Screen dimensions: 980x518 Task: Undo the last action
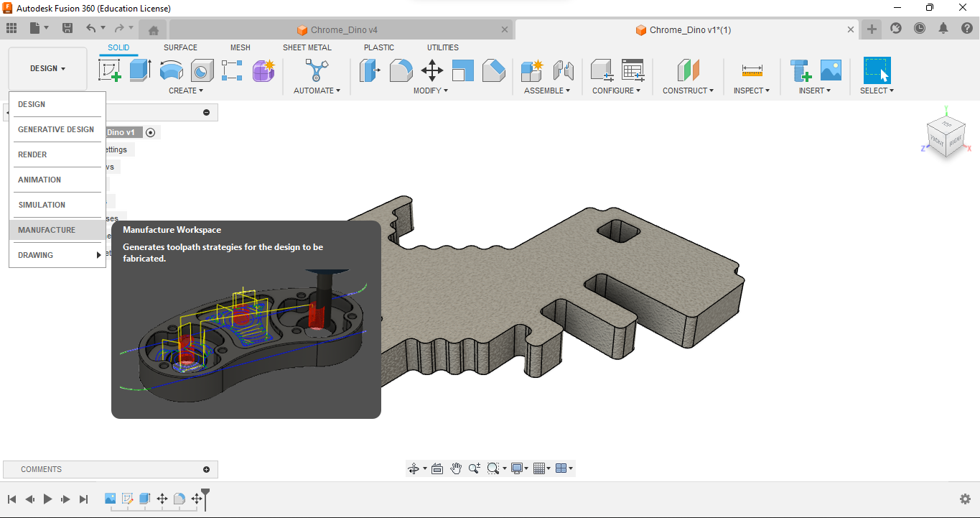[91, 28]
